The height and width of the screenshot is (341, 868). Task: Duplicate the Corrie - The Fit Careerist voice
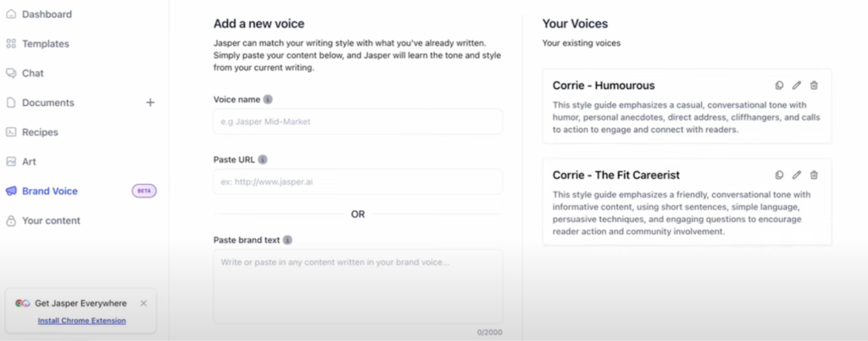780,176
